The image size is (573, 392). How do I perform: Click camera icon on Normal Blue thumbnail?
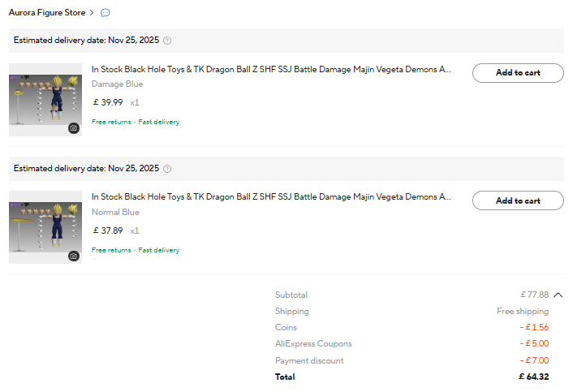pyautogui.click(x=74, y=256)
